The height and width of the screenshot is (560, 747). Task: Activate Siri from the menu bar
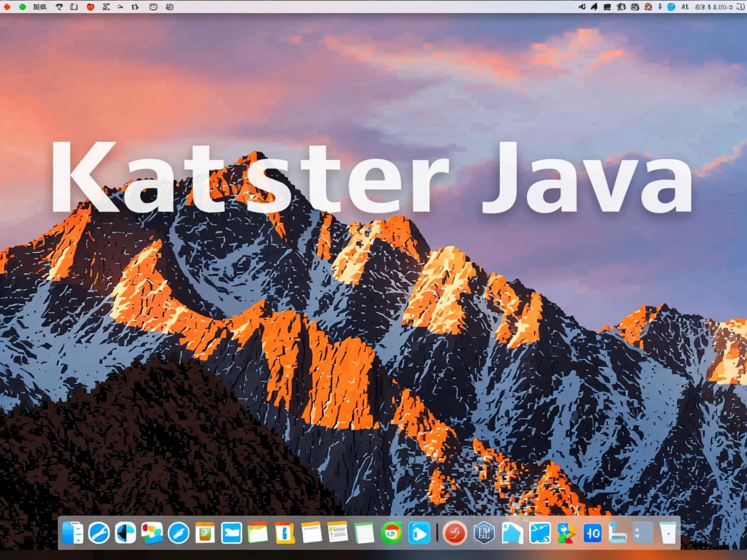[x=670, y=7]
